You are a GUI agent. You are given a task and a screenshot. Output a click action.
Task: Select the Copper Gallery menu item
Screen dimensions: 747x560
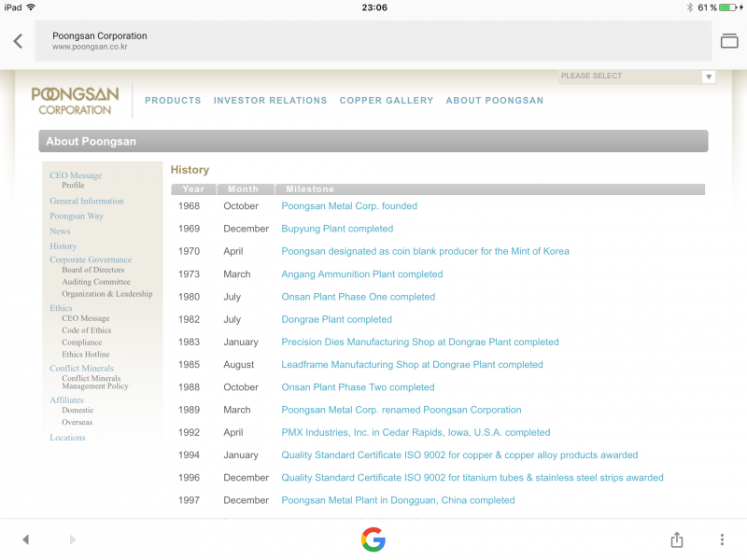click(x=387, y=101)
